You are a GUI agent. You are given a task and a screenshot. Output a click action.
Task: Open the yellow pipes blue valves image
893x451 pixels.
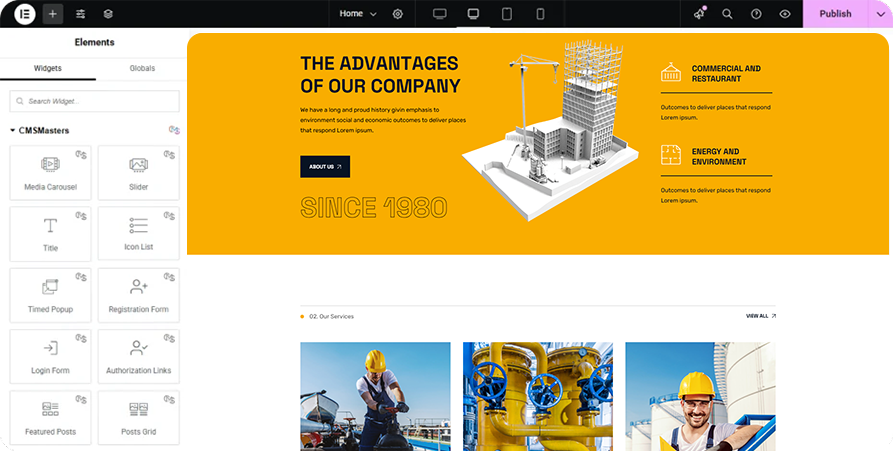[538, 396]
